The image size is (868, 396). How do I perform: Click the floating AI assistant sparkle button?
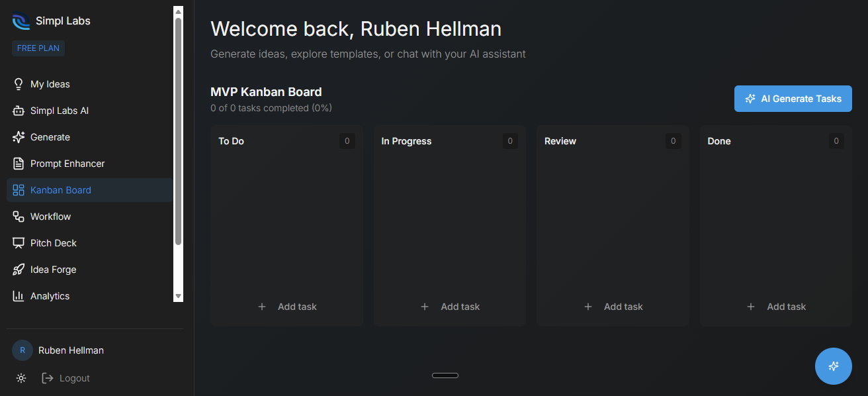coord(834,366)
